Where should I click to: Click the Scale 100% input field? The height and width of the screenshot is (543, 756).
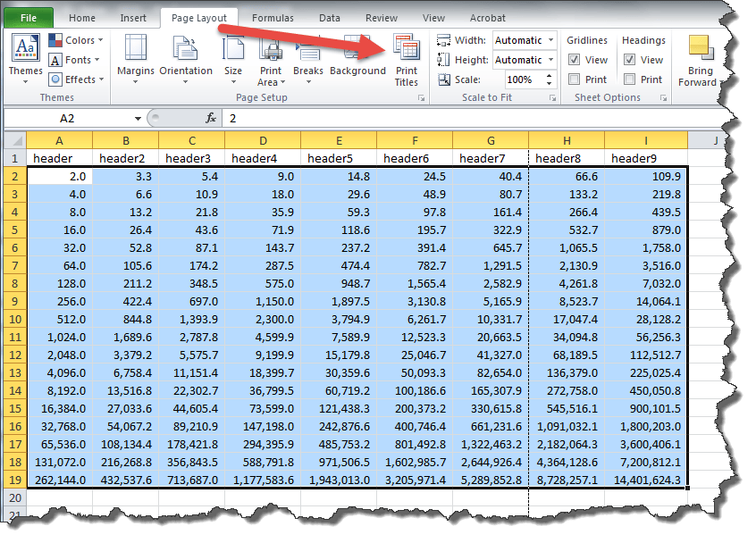(x=525, y=79)
